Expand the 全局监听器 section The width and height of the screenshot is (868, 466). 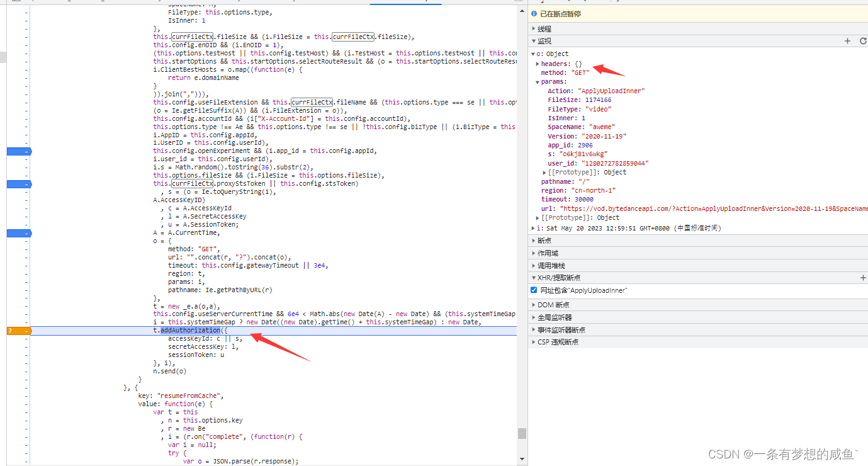[534, 317]
